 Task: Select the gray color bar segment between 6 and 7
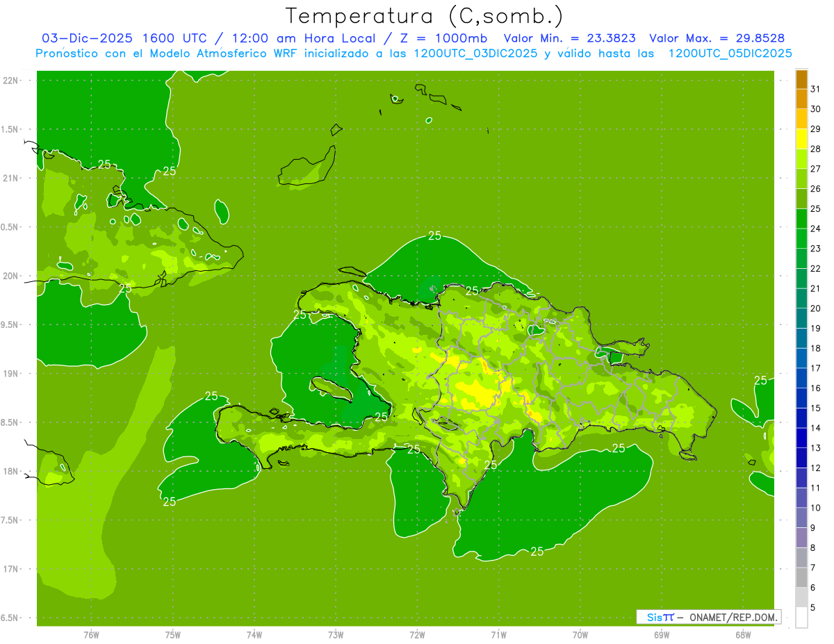[x=801, y=578]
